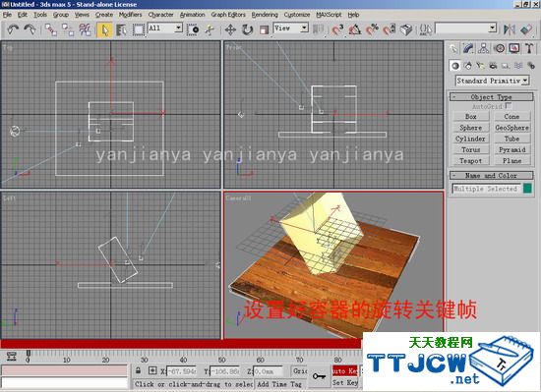Click the Keyboard Shortcut Override cube icon
The image size is (541, 392).
coord(406,29)
